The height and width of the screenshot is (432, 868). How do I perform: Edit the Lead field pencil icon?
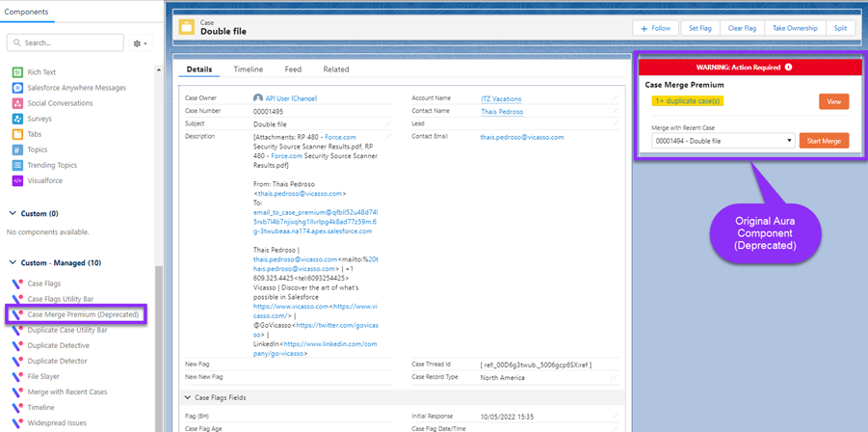(615, 124)
